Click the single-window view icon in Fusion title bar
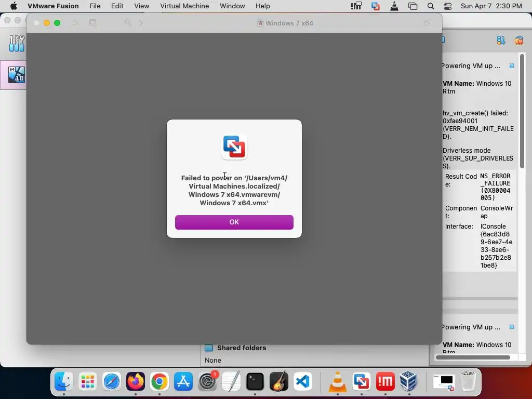This screenshot has width=532, height=399. (x=427, y=23)
